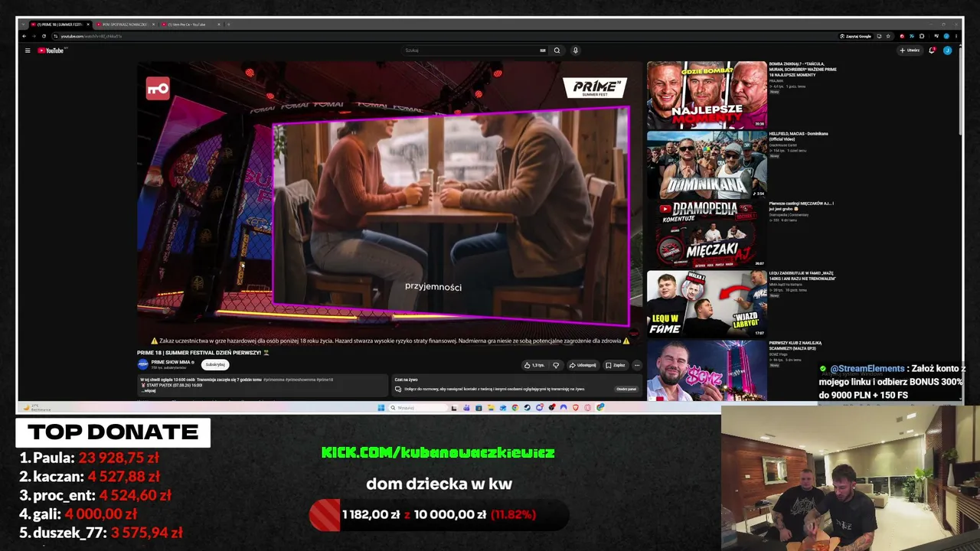The width and height of the screenshot is (980, 551).
Task: Open the title "Pierwsze castingi MIĘCZAKÓW AJ"
Action: [802, 206]
